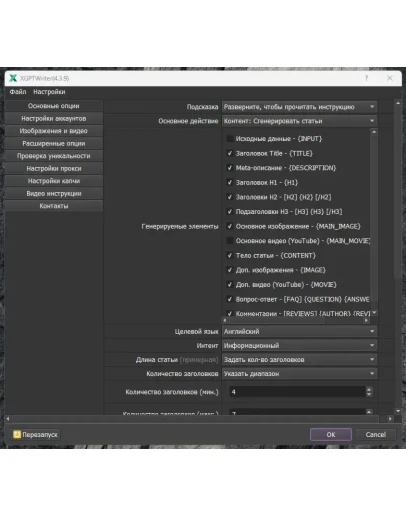Click the Генерируемые элементы label

click(x=180, y=226)
